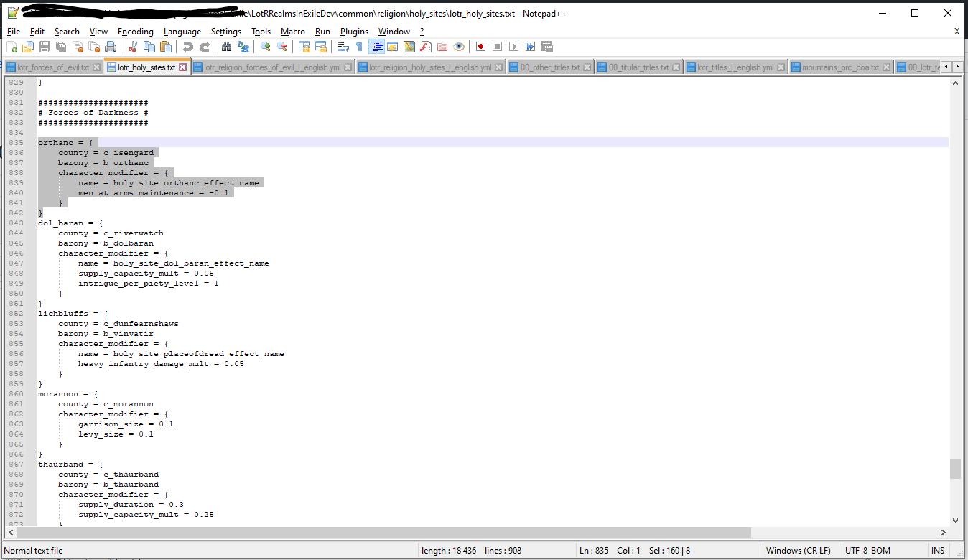
Task: Toggle synchronize vertical scrolling icon
Action: tap(304, 47)
